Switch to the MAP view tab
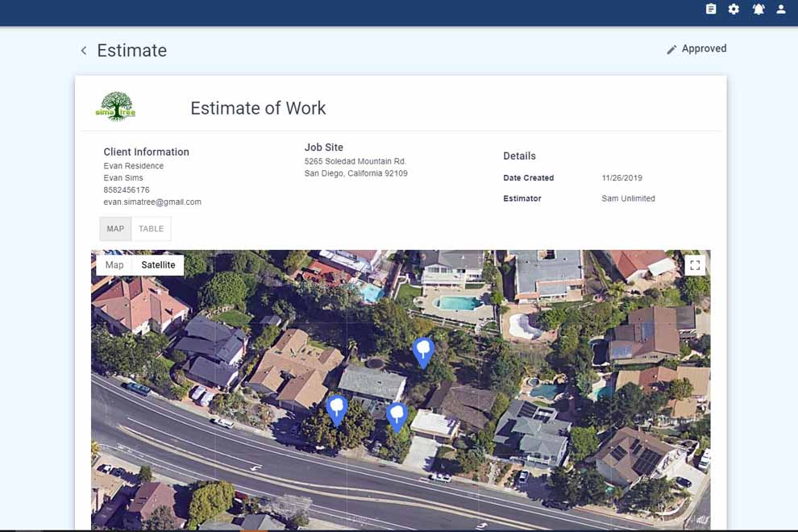 point(115,229)
